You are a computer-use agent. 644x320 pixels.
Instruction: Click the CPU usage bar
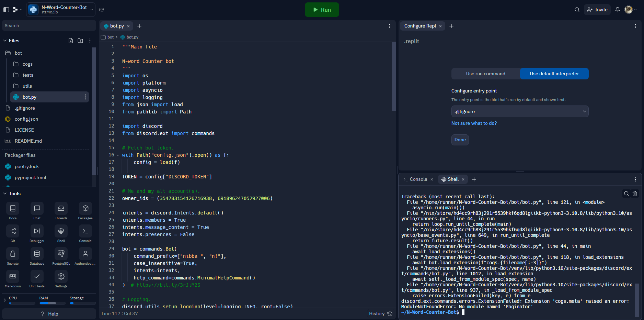[x=22, y=303]
